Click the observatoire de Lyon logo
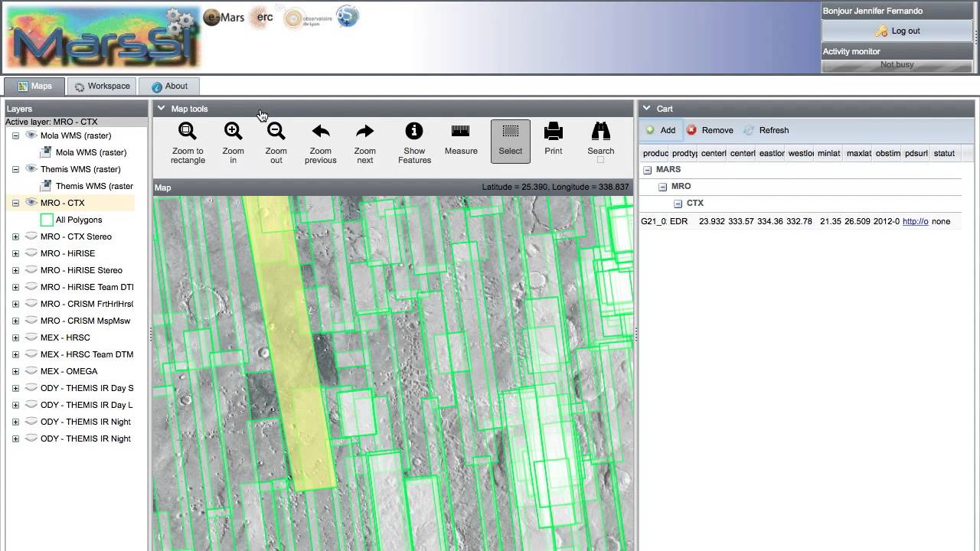The height and width of the screenshot is (551, 980). (307, 18)
